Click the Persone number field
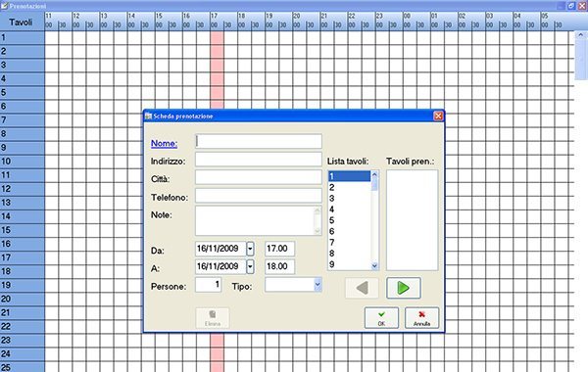This screenshot has width=588, height=372. tap(208, 285)
